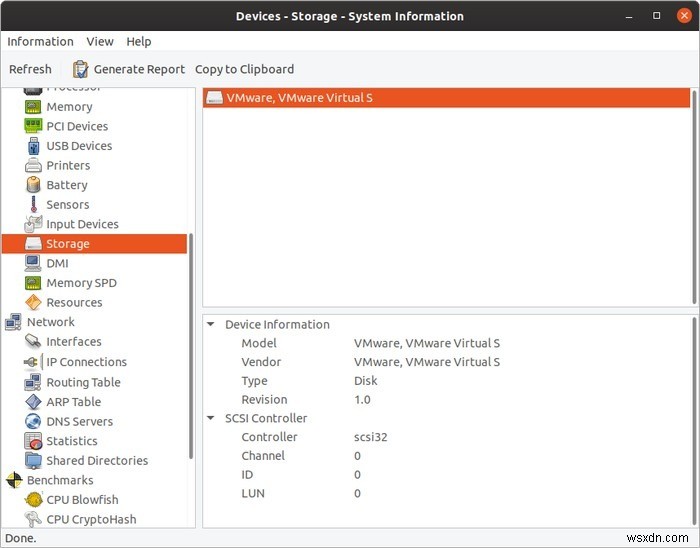Screen dimensions: 700x548
Task: Select the Sensors entry
Action: [68, 204]
